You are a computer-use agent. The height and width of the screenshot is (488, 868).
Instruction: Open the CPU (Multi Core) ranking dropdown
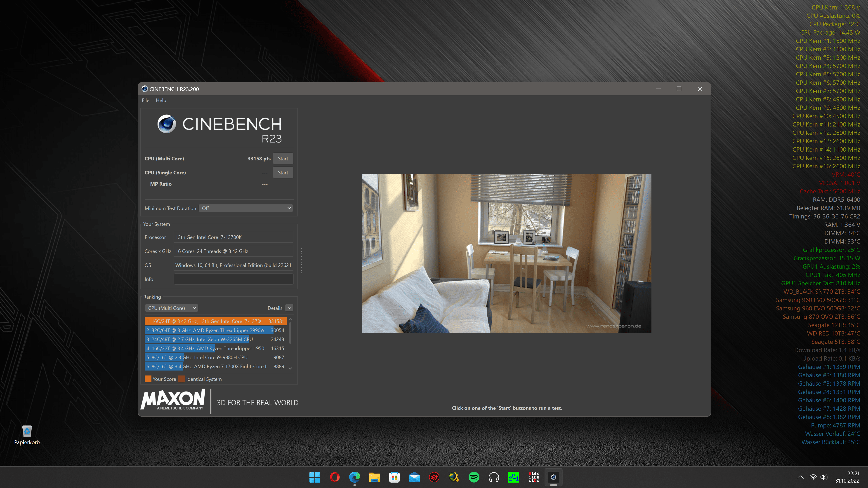(x=172, y=308)
